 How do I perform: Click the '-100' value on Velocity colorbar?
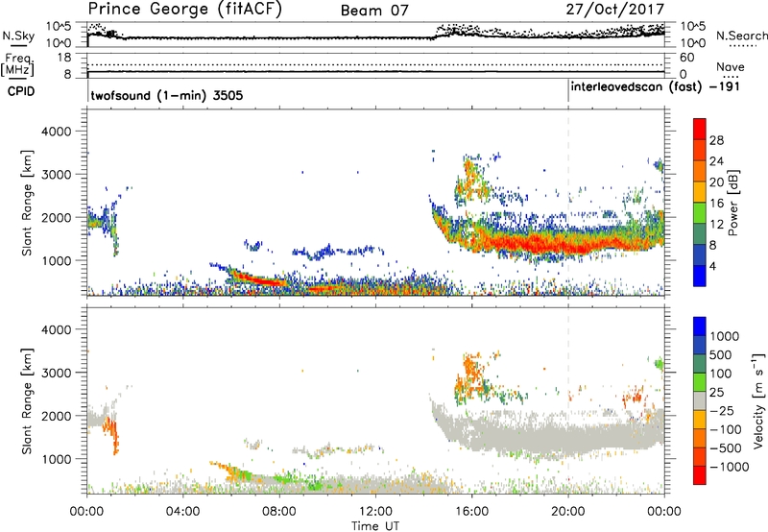coord(726,429)
